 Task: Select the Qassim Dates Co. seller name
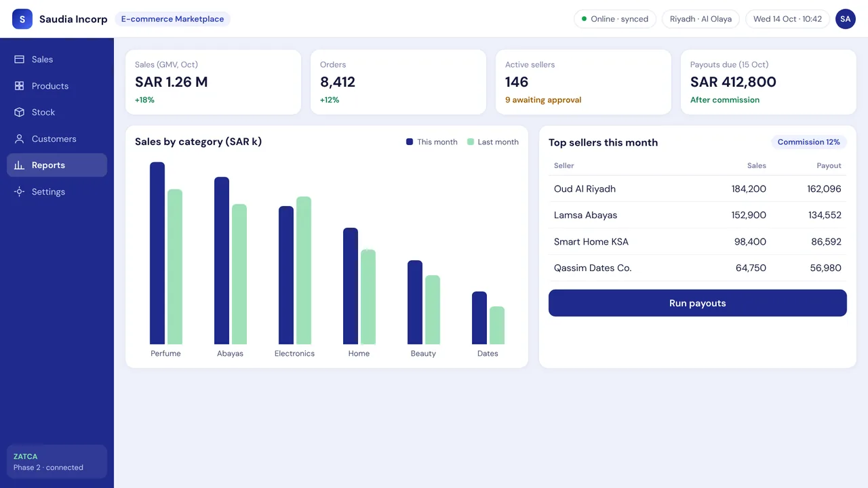[x=593, y=268]
